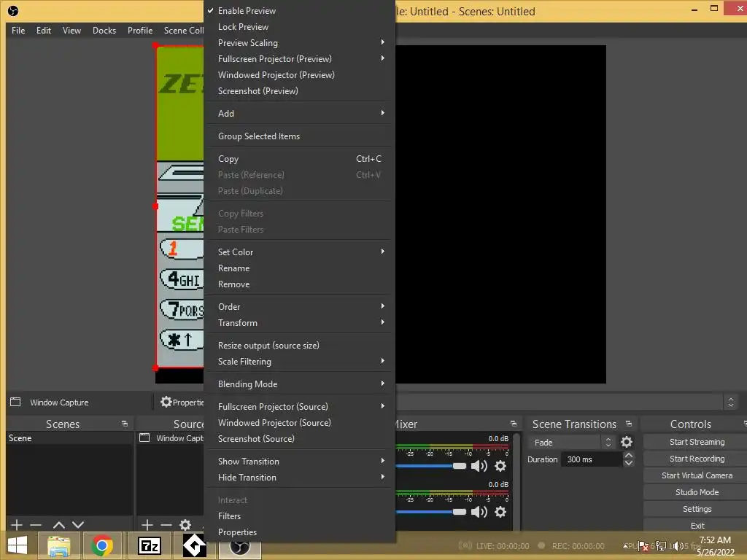Viewport: 747px width, 560px height.
Task: Select Copy in context menu
Action: 300,159
